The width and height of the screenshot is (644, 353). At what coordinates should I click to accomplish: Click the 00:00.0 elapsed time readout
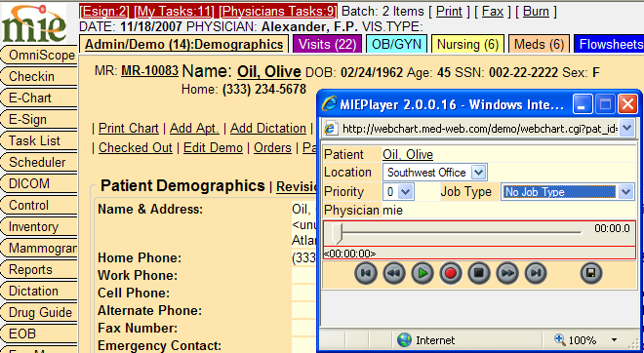click(612, 228)
